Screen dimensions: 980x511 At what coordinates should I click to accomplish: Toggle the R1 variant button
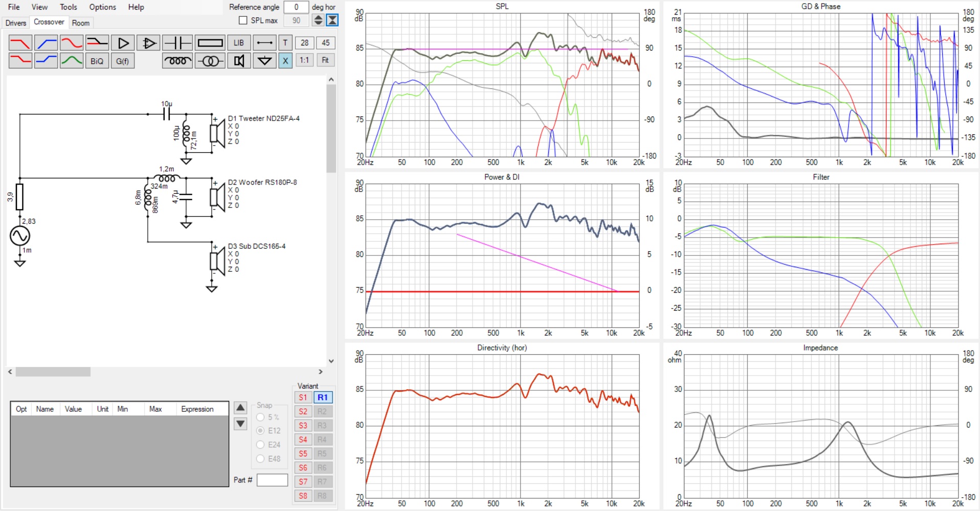pos(323,398)
